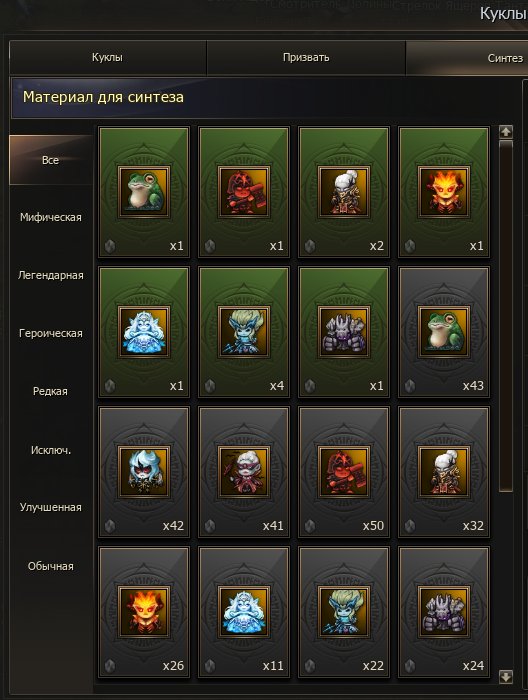This screenshot has width=528, height=700.
Task: Show only Героическая dolls
Action: [50, 333]
